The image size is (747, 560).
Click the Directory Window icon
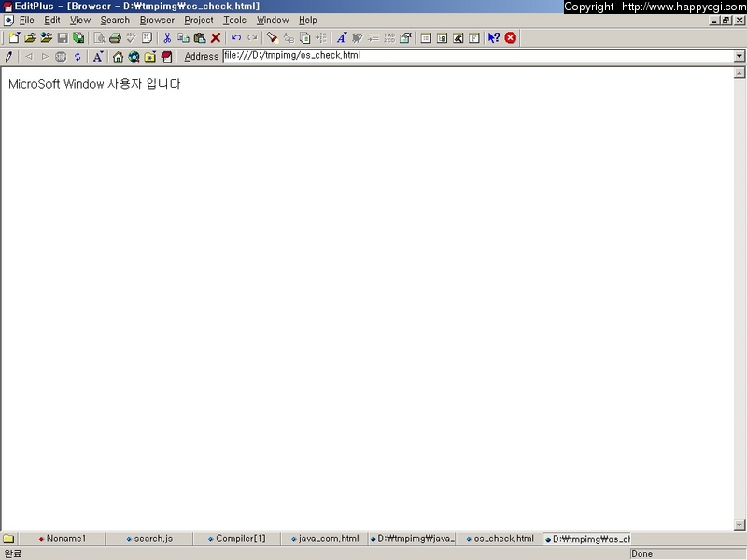tap(442, 38)
